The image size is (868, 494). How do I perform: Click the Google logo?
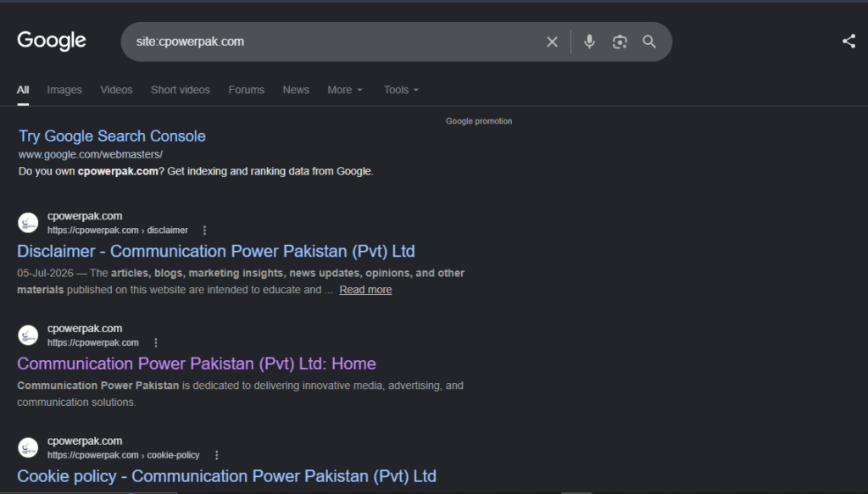52,41
